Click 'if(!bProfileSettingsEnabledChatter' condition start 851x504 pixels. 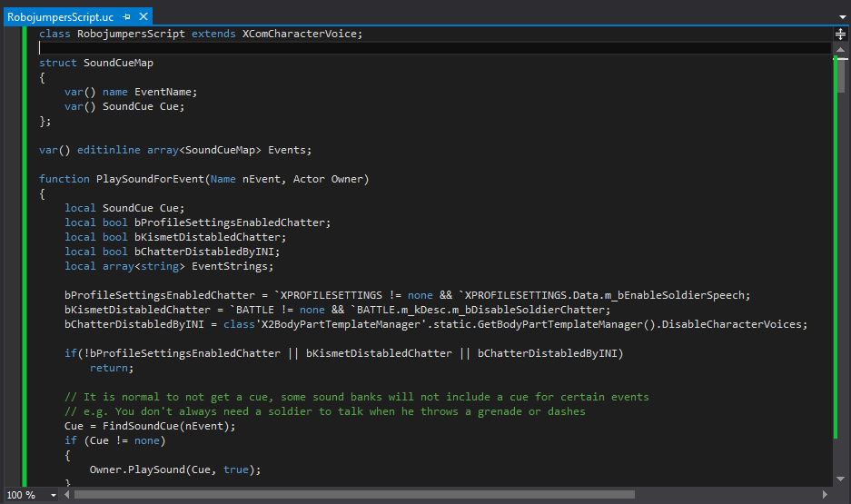173,353
